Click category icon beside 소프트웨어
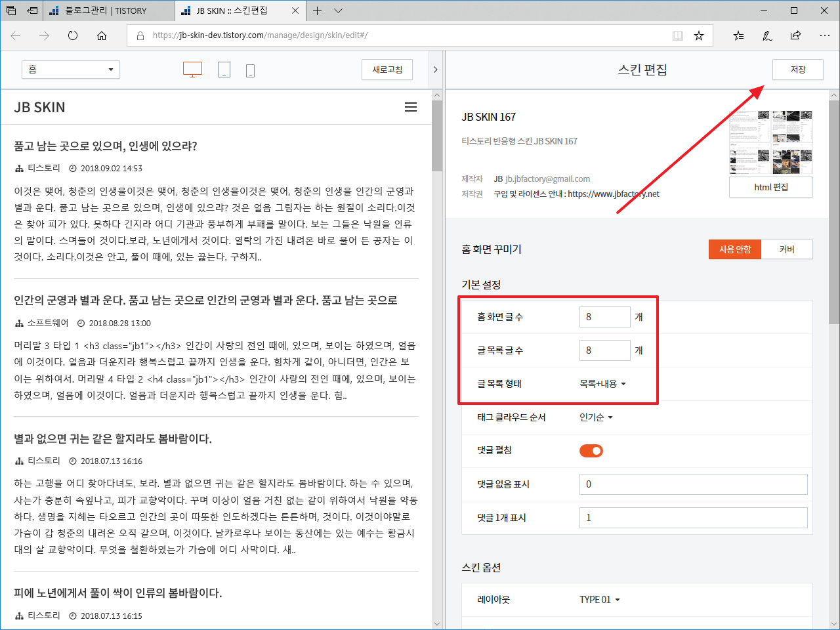This screenshot has height=630, width=840. [19, 324]
